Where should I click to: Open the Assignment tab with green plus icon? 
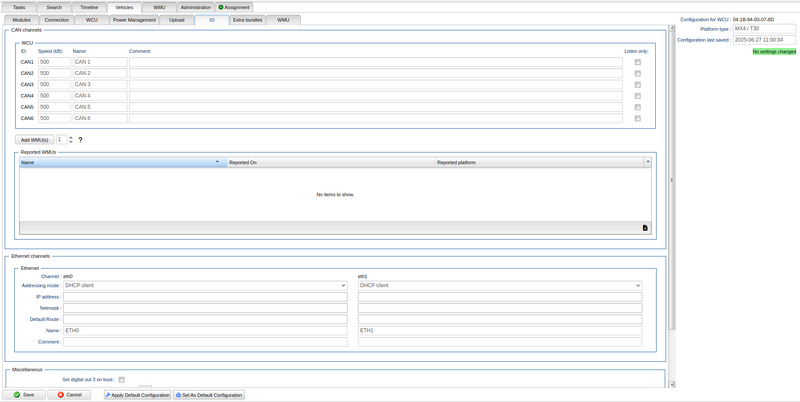234,7
